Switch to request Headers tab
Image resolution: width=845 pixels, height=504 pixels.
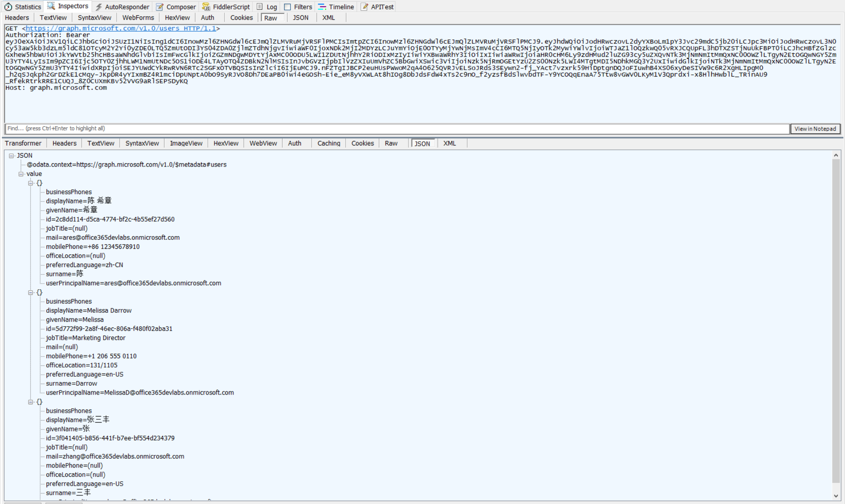17,18
